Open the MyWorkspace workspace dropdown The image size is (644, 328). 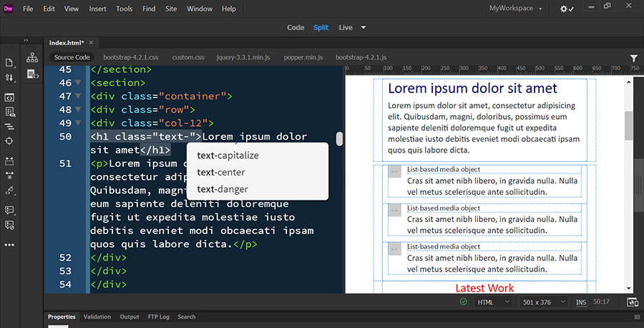tap(515, 8)
